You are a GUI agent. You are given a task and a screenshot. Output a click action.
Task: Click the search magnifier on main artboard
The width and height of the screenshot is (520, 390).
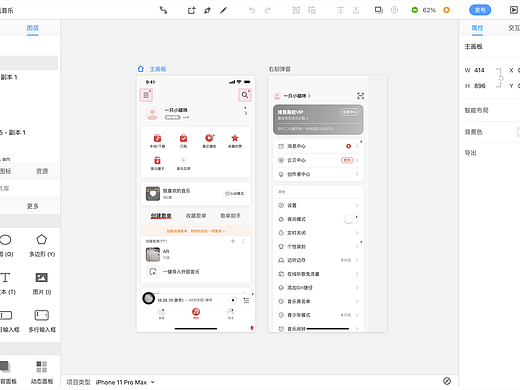[x=245, y=95]
